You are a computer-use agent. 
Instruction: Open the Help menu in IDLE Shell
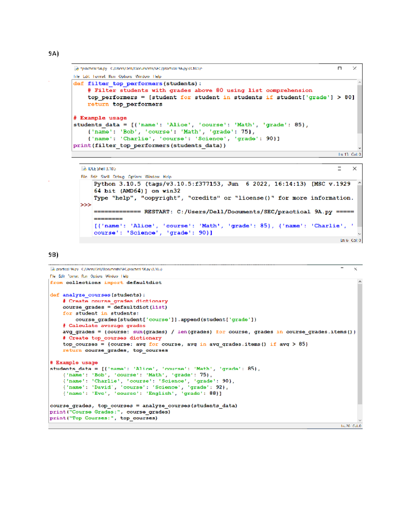167,177
